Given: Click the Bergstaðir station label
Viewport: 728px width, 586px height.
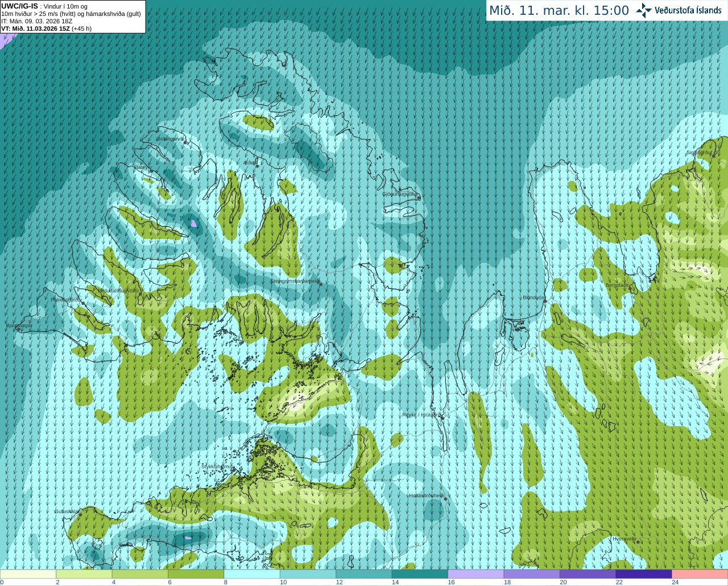Looking at the screenshot, I should [x=618, y=285].
